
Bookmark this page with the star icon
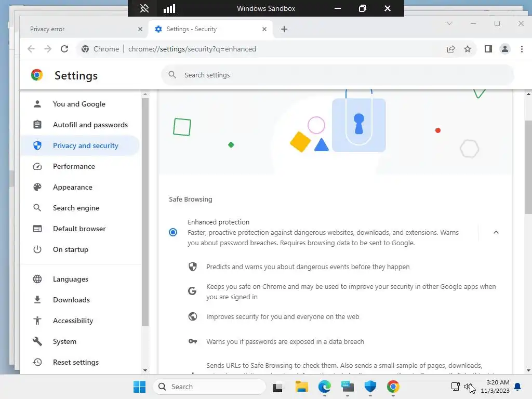tap(468, 49)
